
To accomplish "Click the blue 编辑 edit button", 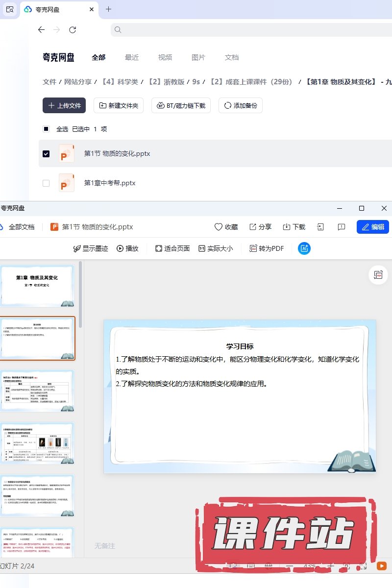I will tap(373, 227).
